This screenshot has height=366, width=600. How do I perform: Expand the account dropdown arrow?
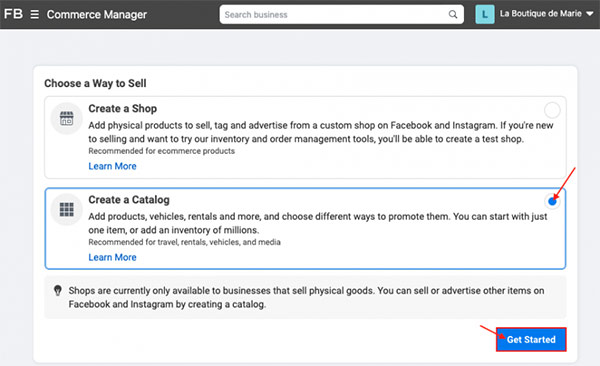click(590, 14)
